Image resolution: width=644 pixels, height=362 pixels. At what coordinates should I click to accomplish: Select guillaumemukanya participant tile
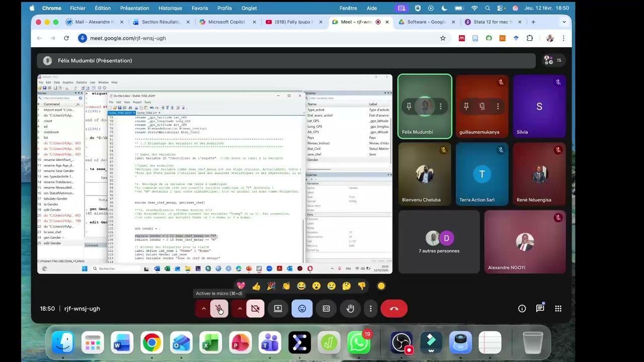482,106
